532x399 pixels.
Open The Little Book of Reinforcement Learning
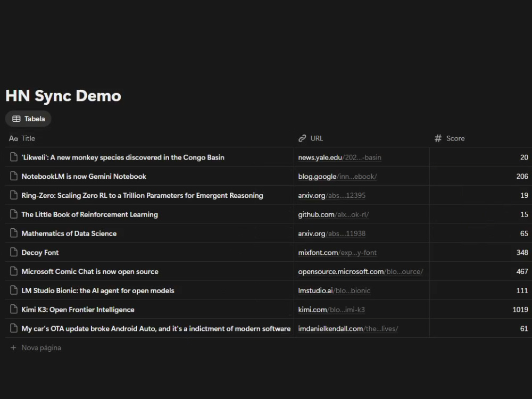tap(89, 214)
